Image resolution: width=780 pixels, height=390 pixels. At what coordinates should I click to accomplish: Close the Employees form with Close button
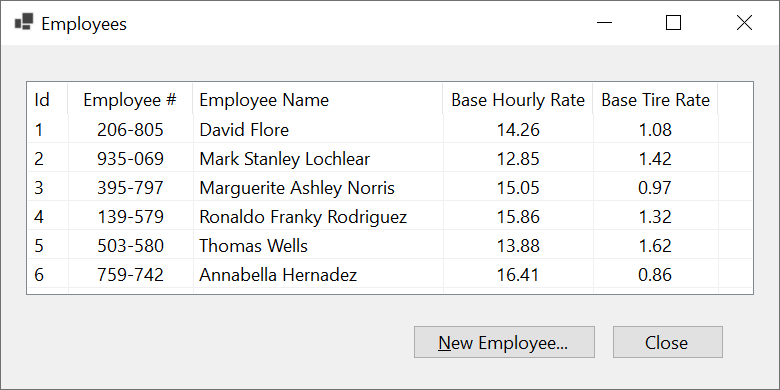coord(668,342)
